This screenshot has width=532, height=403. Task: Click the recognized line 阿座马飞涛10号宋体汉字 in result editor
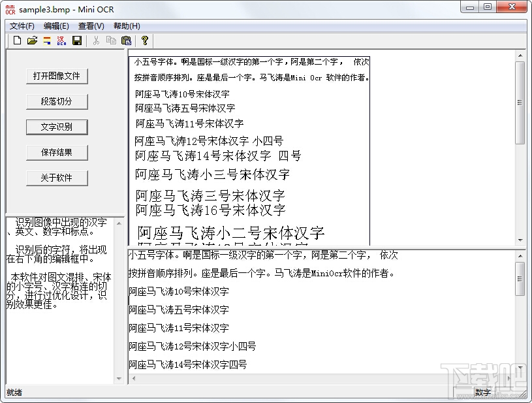point(179,292)
